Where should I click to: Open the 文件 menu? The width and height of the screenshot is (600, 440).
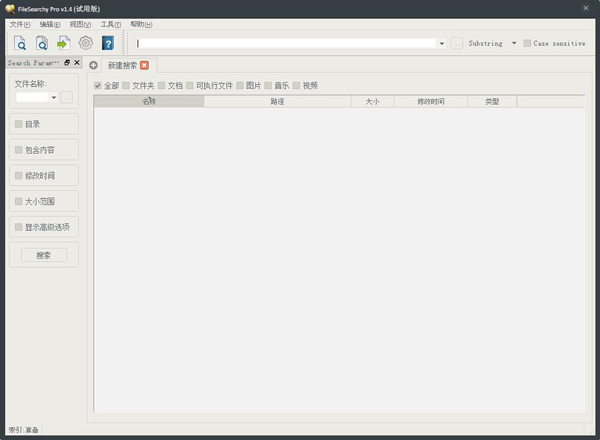(x=20, y=24)
